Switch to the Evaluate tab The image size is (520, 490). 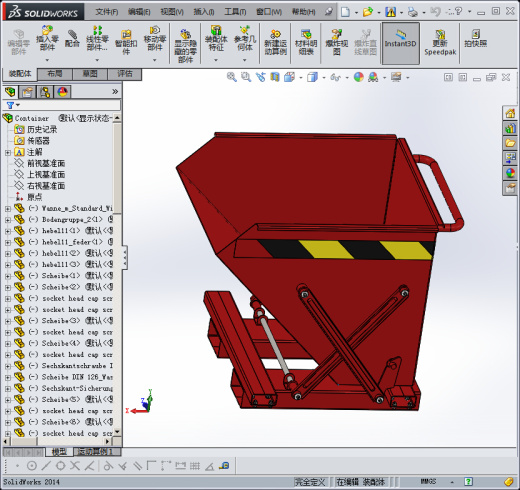pyautogui.click(x=125, y=74)
